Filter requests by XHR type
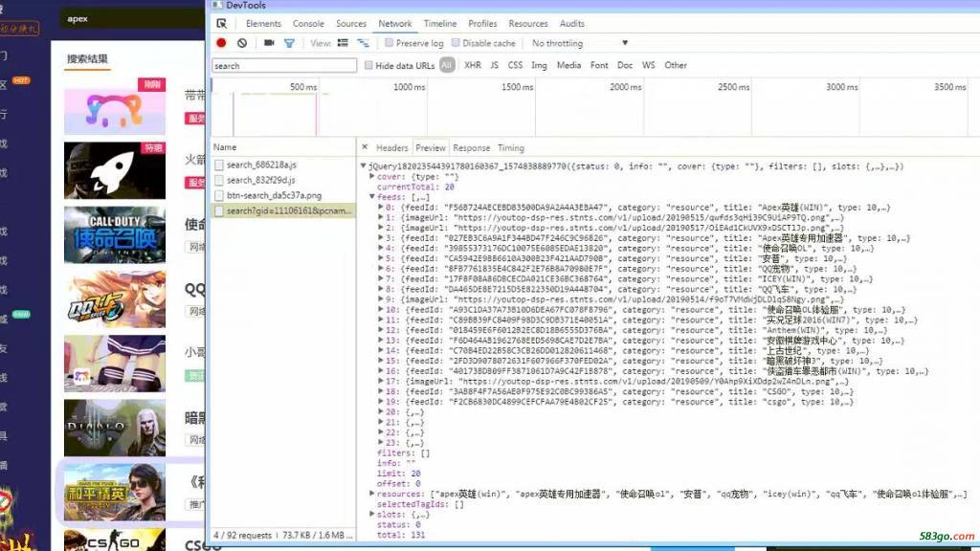Image resolution: width=980 pixels, height=551 pixels. 473,65
